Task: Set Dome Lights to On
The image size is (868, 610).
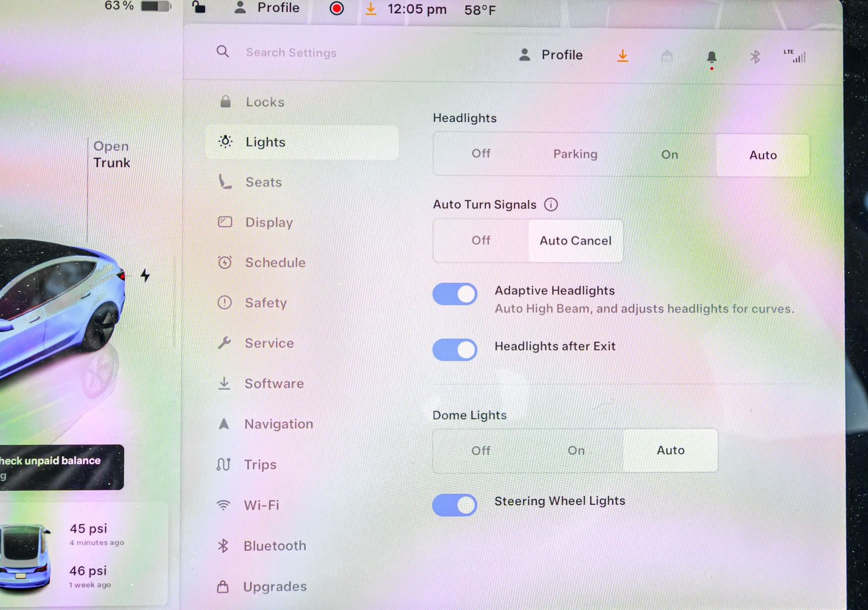Action: (576, 450)
